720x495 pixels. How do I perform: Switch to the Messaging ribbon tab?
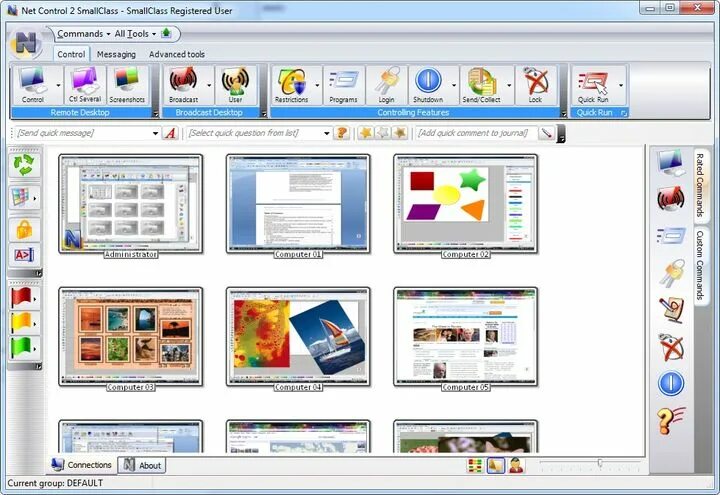tap(116, 54)
